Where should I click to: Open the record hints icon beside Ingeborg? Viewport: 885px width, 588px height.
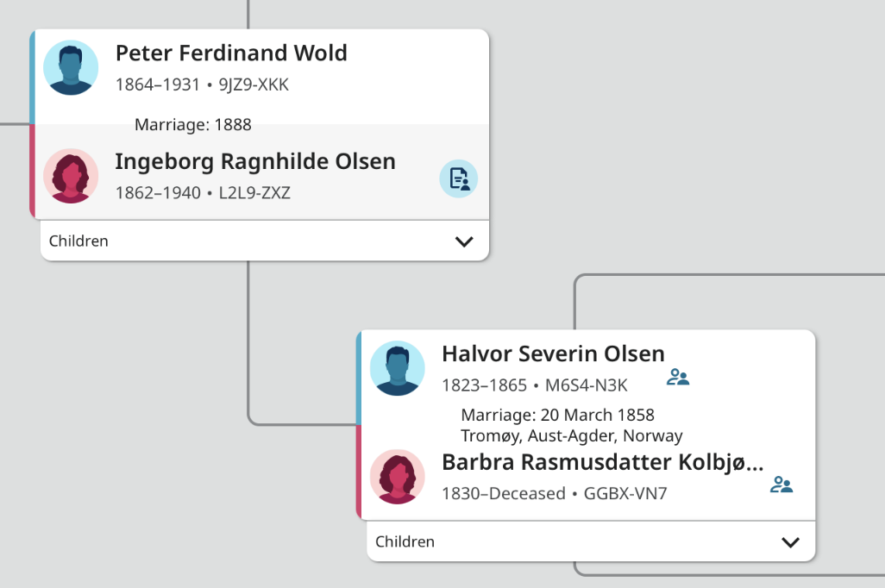pos(458,178)
